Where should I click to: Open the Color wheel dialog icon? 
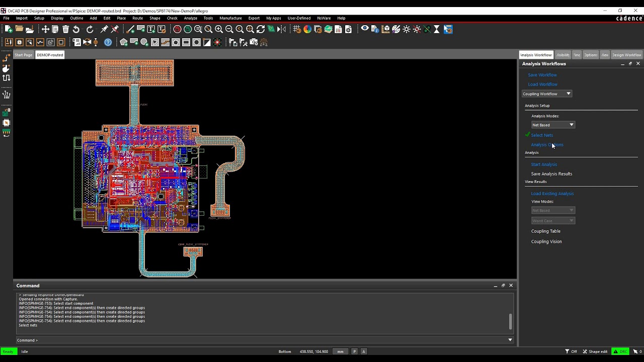coord(307,29)
